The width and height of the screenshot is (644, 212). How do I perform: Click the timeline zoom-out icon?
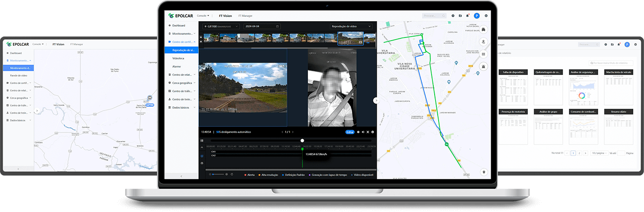click(210, 175)
